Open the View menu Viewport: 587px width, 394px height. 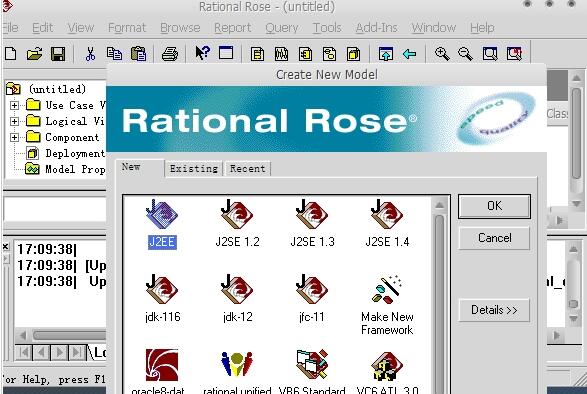click(x=80, y=28)
